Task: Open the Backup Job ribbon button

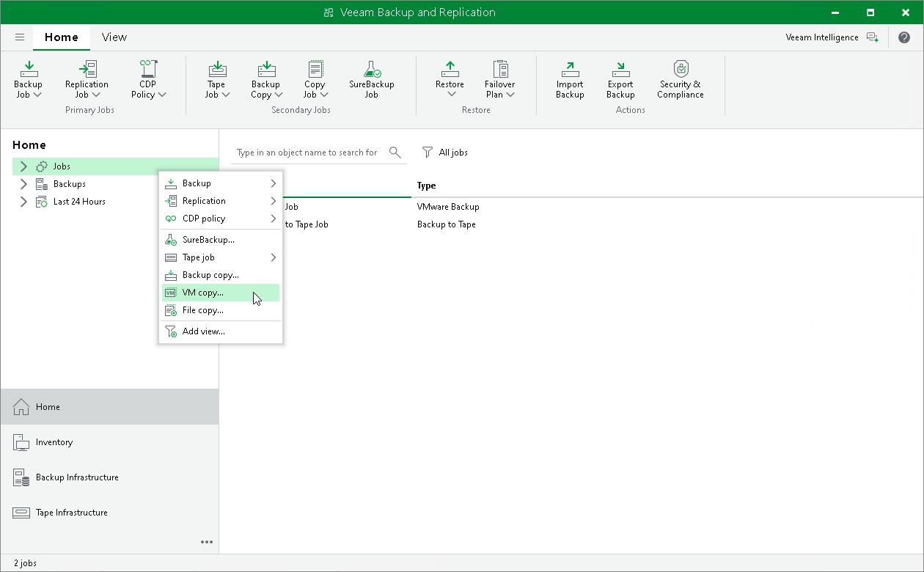Action: point(28,79)
